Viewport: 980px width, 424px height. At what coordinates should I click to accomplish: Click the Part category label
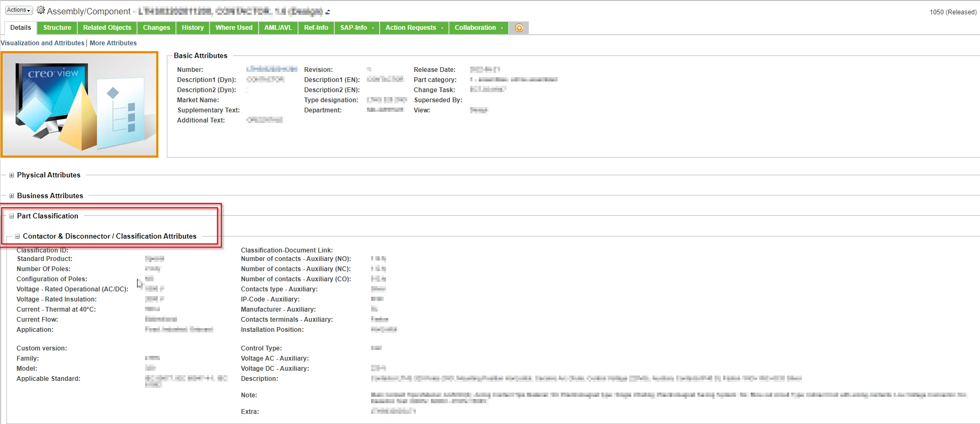(435, 80)
